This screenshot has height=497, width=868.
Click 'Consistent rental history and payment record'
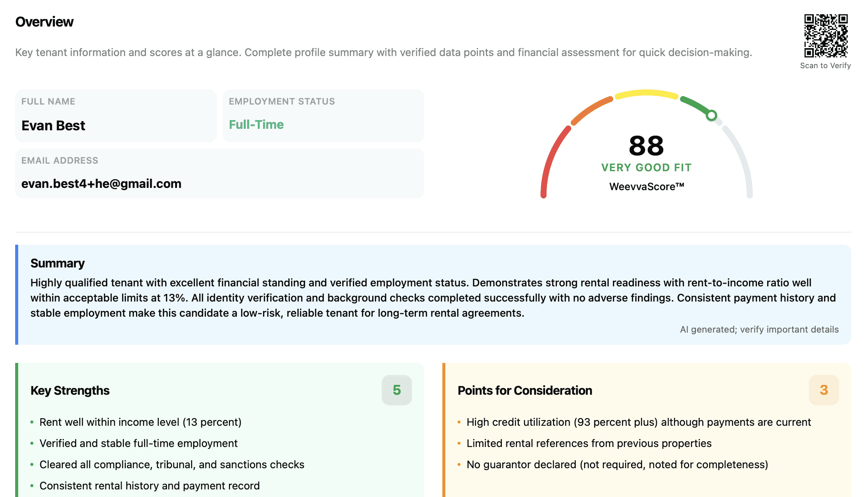pyautogui.click(x=150, y=486)
